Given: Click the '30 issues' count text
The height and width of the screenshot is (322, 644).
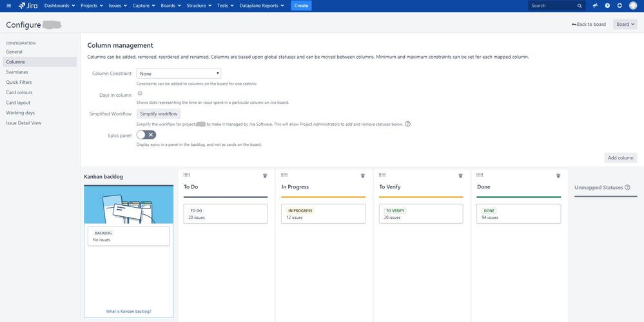Looking at the screenshot, I should click(x=392, y=217).
